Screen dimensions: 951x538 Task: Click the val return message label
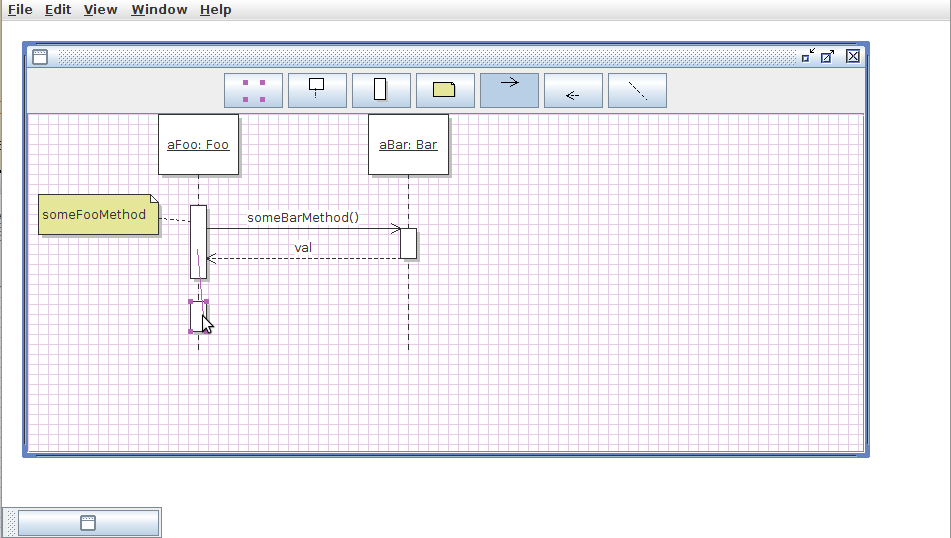pyautogui.click(x=303, y=247)
